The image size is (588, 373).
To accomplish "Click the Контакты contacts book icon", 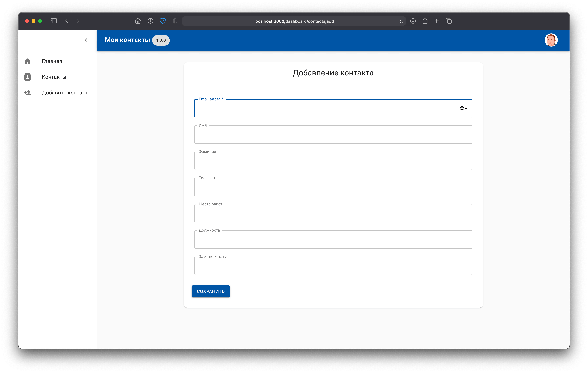I will tap(28, 77).
